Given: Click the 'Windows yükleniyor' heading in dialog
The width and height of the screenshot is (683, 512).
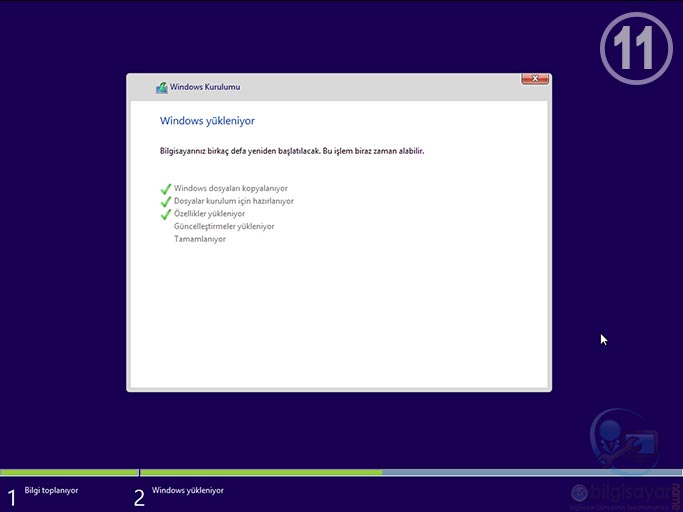Looking at the screenshot, I should [207, 121].
